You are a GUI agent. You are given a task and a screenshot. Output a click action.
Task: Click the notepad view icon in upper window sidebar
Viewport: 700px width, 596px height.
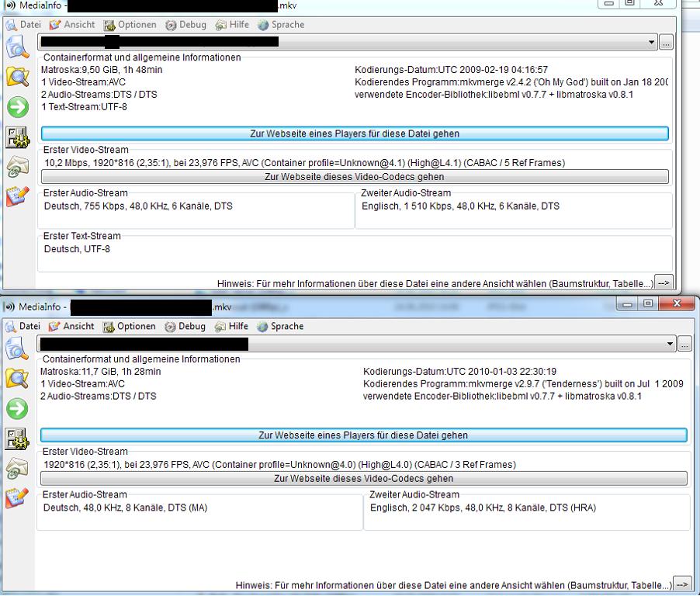point(17,196)
